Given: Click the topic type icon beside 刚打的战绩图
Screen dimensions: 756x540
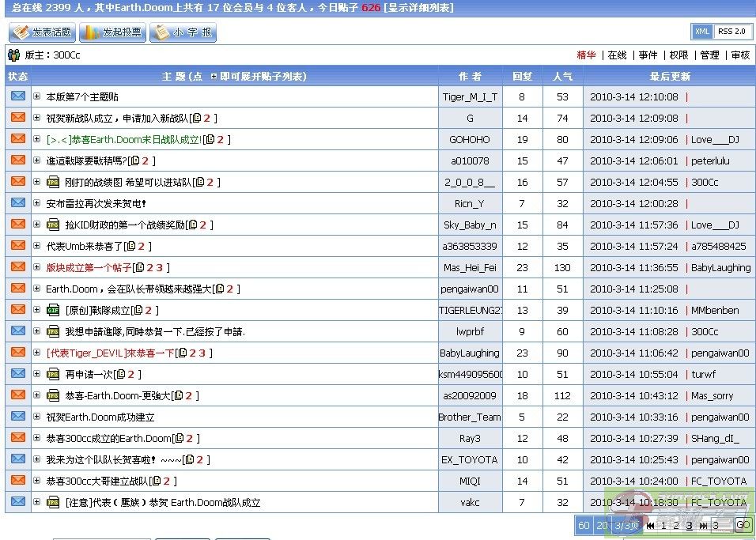Looking at the screenshot, I should tap(54, 183).
